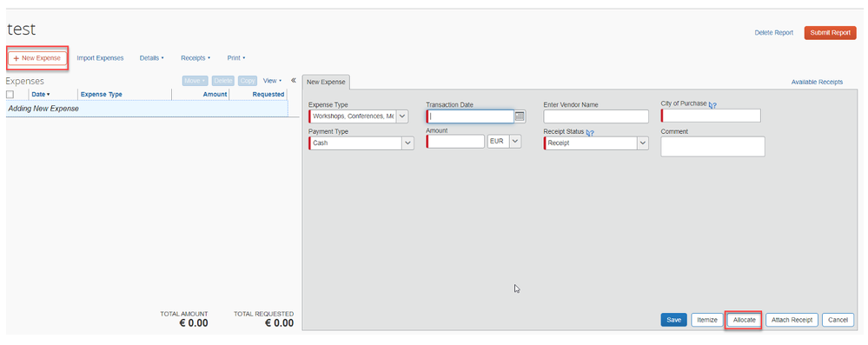Open the Print menu
The height and width of the screenshot is (345, 868).
click(x=235, y=57)
